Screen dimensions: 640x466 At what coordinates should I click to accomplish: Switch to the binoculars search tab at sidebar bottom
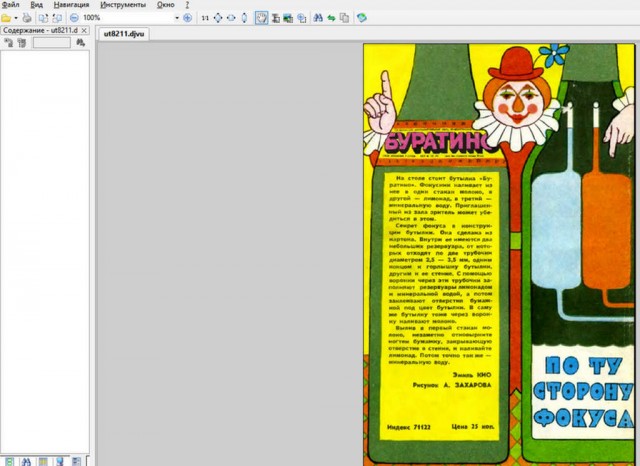tap(26, 462)
